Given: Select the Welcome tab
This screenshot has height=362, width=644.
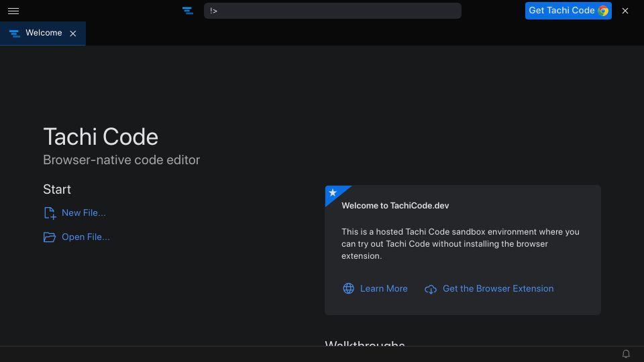Looking at the screenshot, I should coord(43,34).
